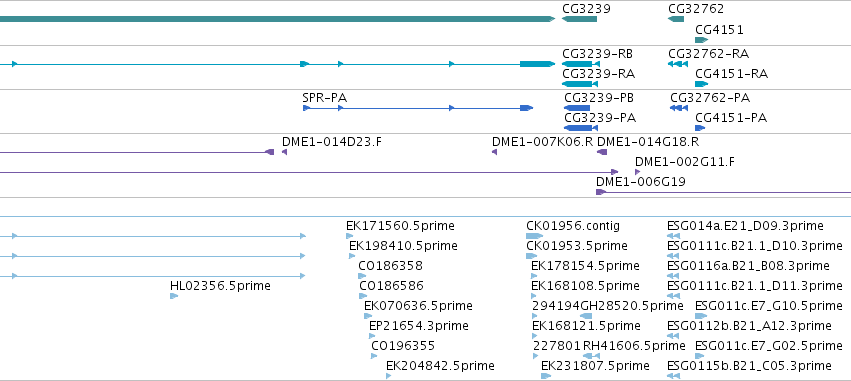Click the DME1-014G18.R clone end label
Screen dimensions: 851x381
click(x=648, y=142)
